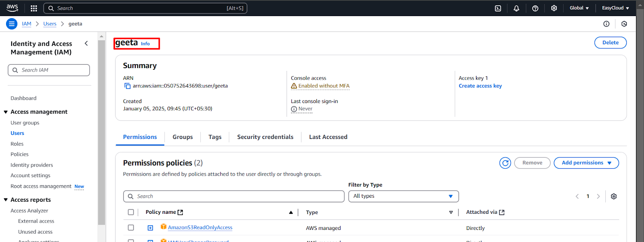Collapse the Access management section
Screen dimensions: 644x242
tap(6, 112)
